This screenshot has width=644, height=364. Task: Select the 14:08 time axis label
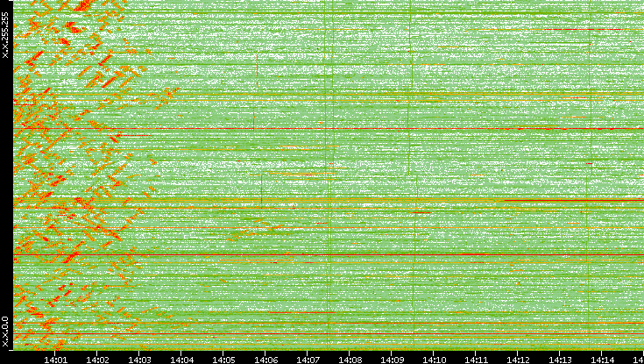(350, 360)
